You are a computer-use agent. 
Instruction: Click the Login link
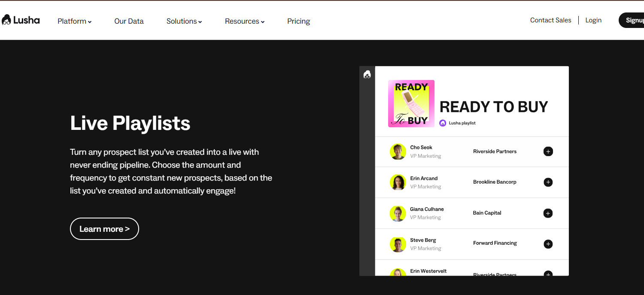point(593,20)
